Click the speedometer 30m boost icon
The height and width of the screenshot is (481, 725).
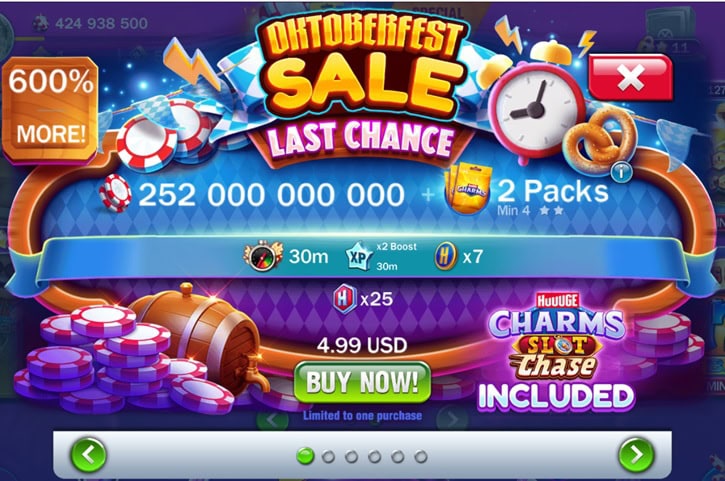pos(263,255)
